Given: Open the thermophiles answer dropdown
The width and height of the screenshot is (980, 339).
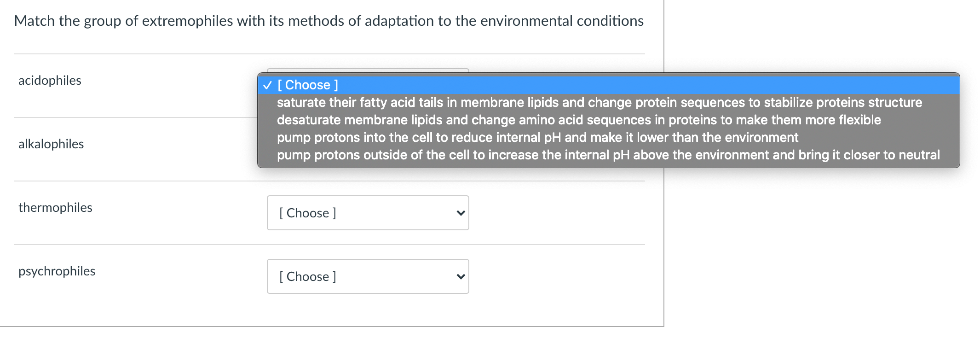Looking at the screenshot, I should pyautogui.click(x=367, y=212).
